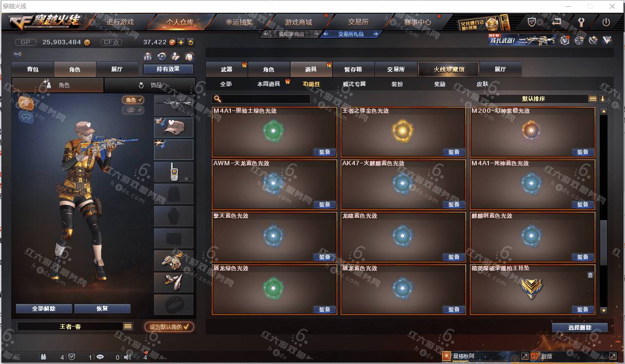The width and height of the screenshot is (625, 364).
Task: Switch to the 火线珍藏馆 tab
Action: click(449, 69)
